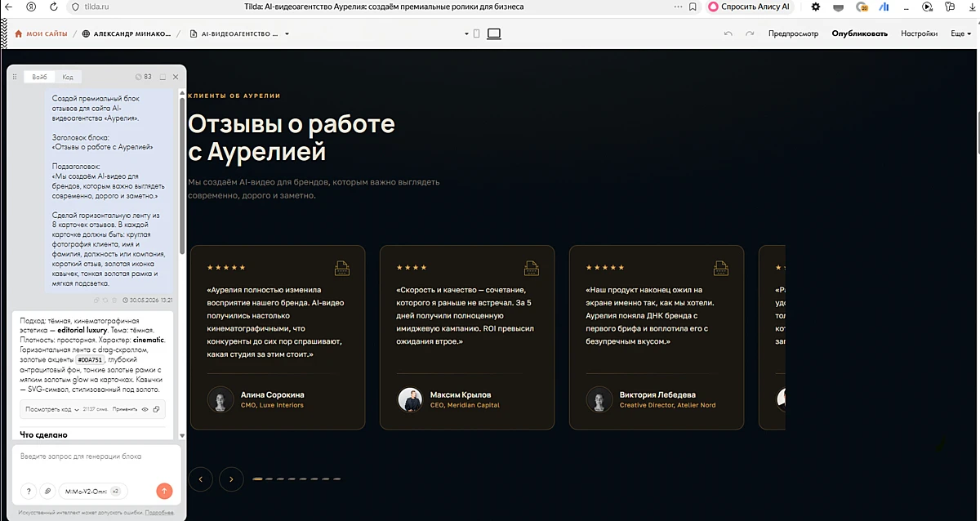
Task: Click Виктория Лебедева's avatar photo
Action: pos(599,399)
